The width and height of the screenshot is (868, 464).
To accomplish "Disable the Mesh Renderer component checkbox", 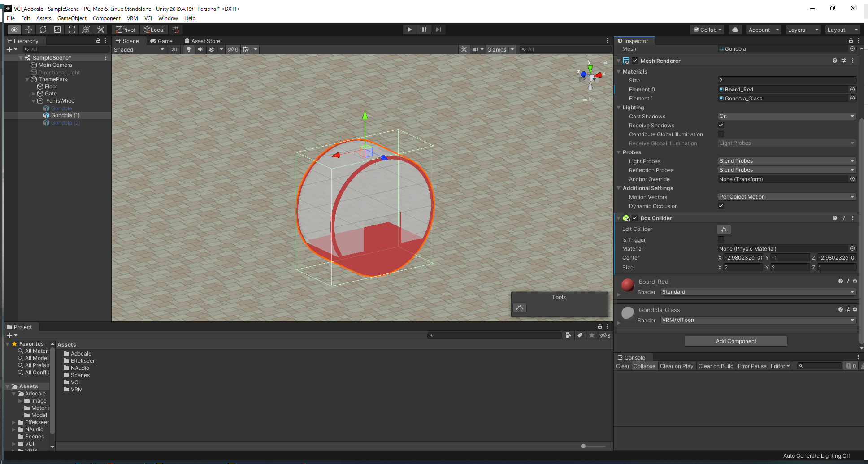I will [x=635, y=61].
